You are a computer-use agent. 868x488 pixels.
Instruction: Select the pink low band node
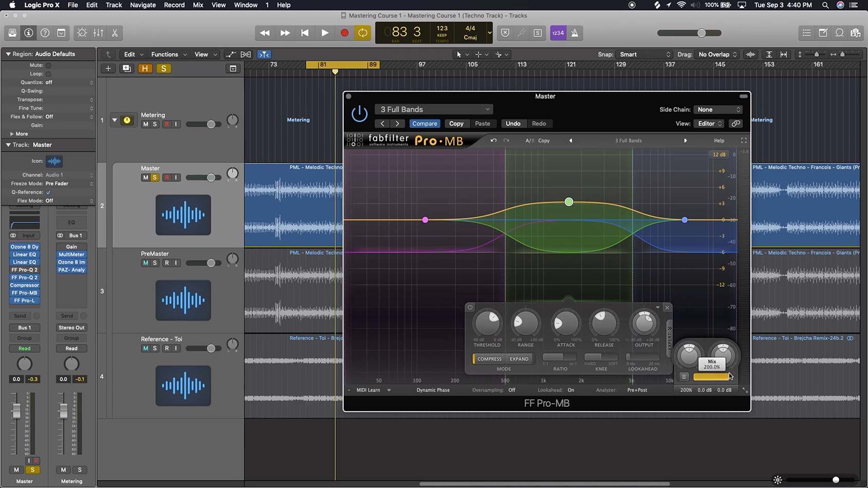[x=425, y=220]
